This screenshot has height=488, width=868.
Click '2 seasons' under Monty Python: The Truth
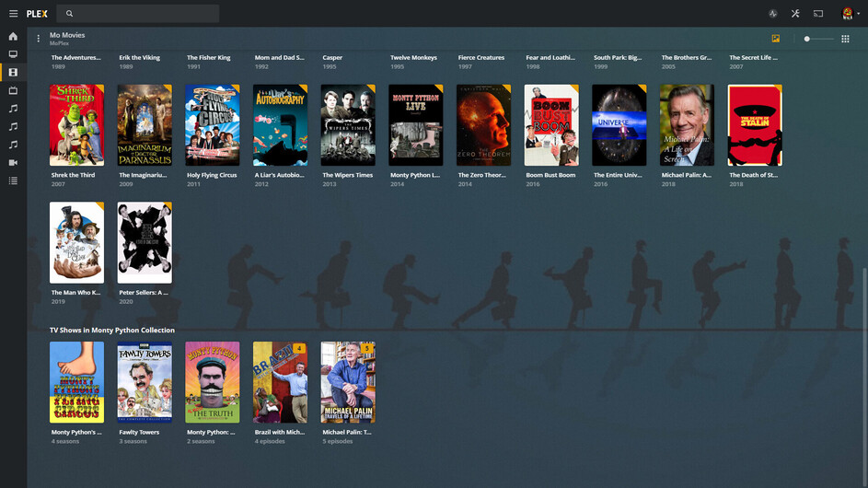(201, 441)
